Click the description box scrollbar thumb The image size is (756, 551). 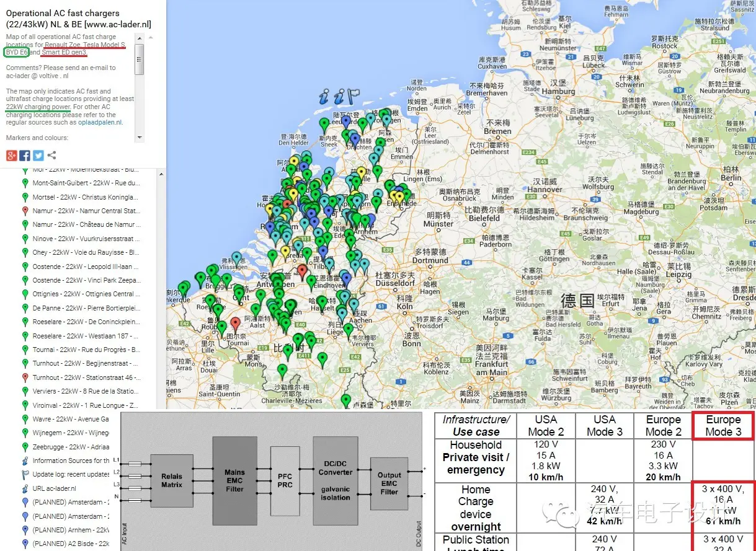pyautogui.click(x=140, y=60)
